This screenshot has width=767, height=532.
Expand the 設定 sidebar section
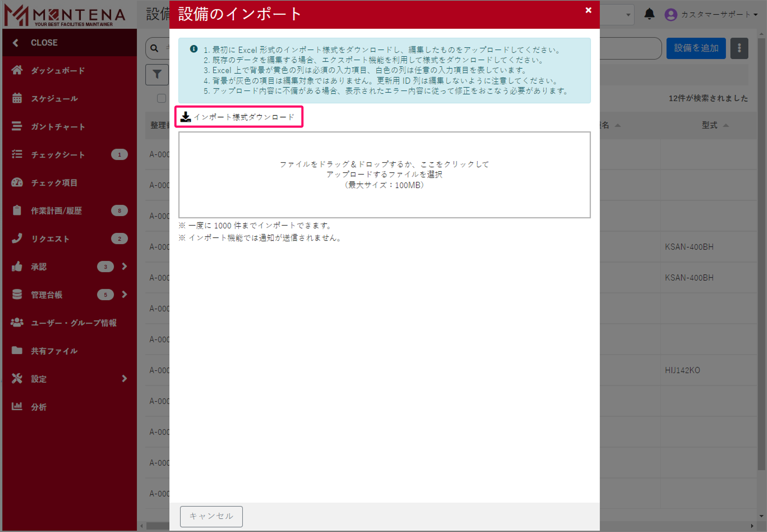click(x=124, y=379)
